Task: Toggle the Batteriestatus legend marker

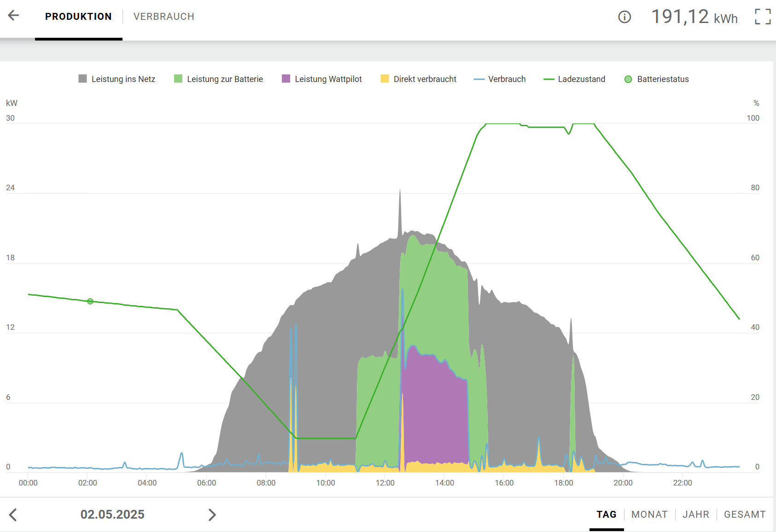Action: [657, 79]
